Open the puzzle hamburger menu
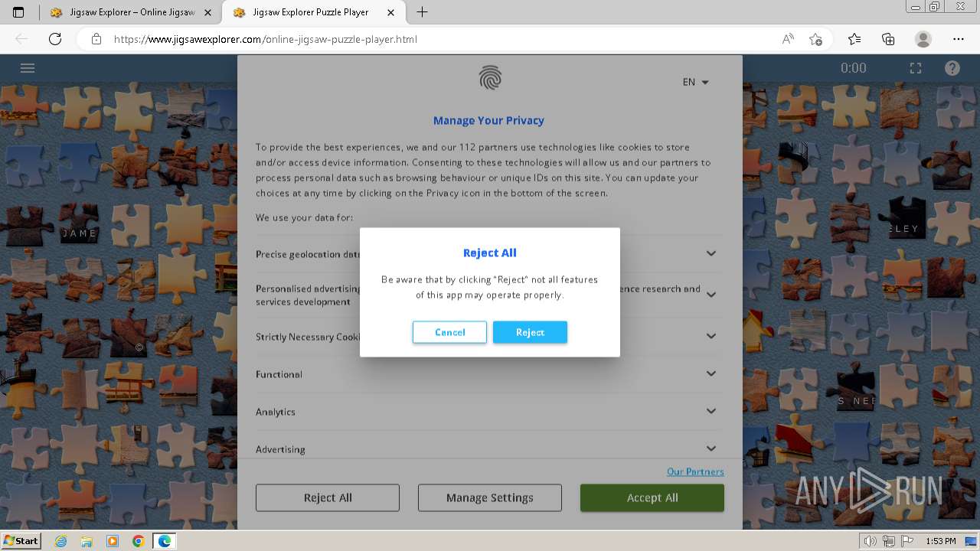The height and width of the screenshot is (551, 980). 28,67
